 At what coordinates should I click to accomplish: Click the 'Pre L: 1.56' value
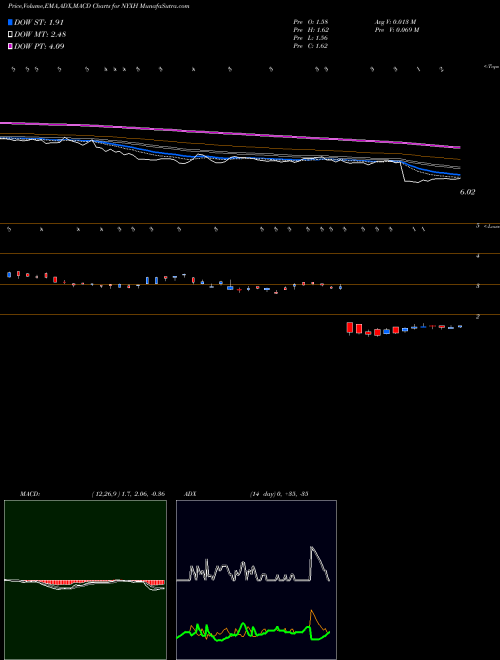311,38
